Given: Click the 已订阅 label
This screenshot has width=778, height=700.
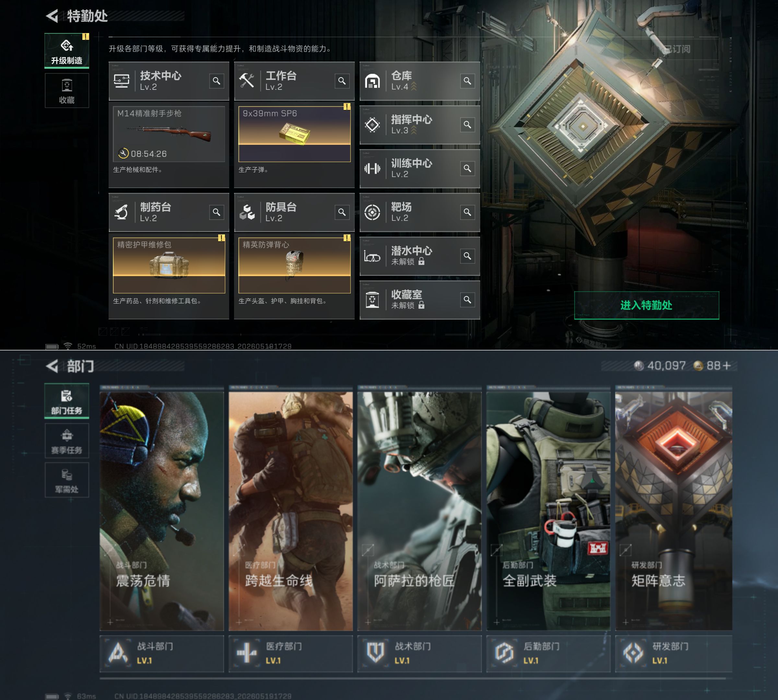Looking at the screenshot, I should (677, 49).
